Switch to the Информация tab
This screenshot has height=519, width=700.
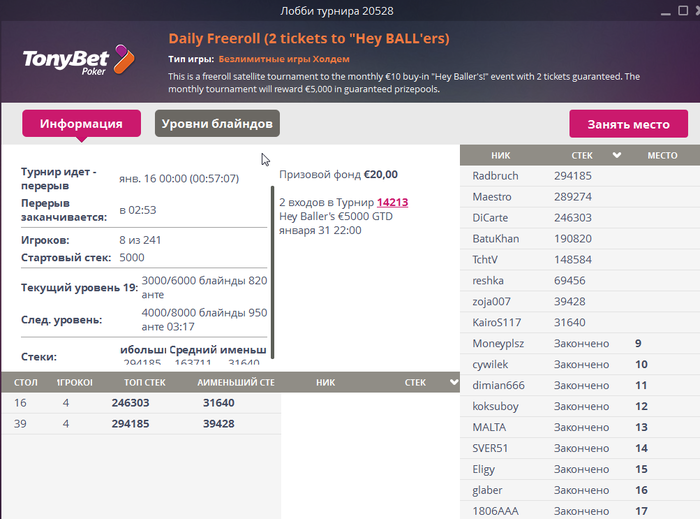pos(81,124)
